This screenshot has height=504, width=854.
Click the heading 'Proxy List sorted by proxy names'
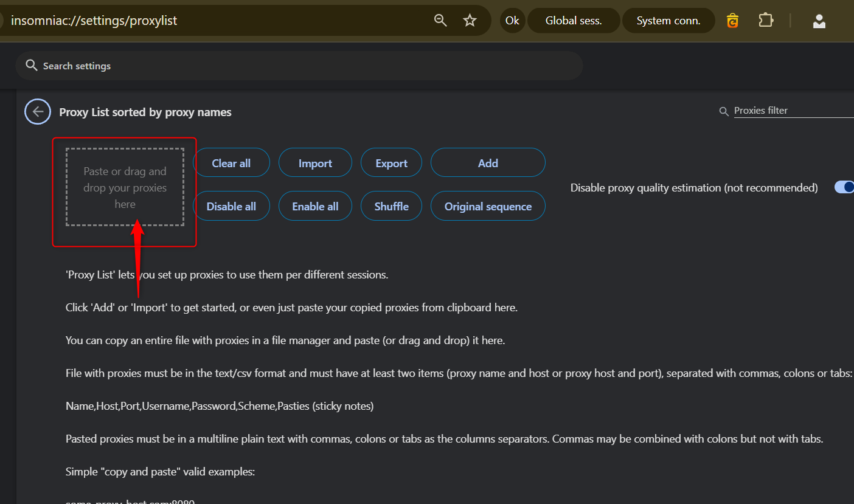(x=145, y=112)
